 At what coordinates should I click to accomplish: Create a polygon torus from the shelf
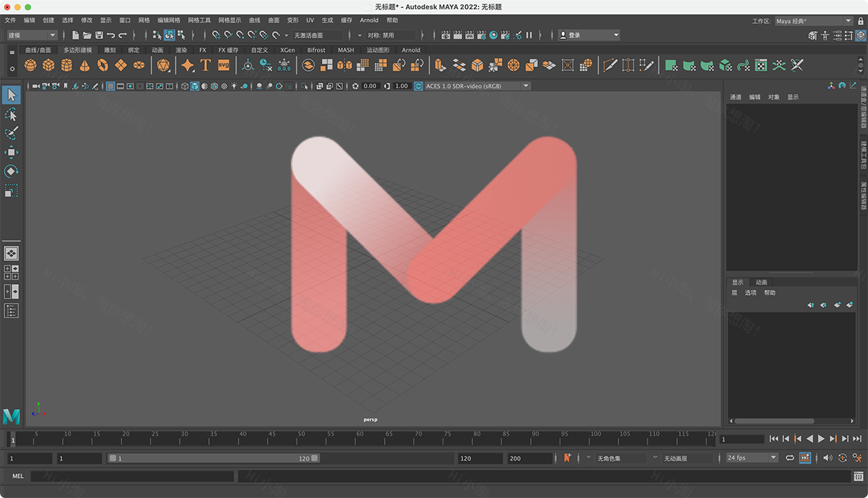(x=101, y=65)
